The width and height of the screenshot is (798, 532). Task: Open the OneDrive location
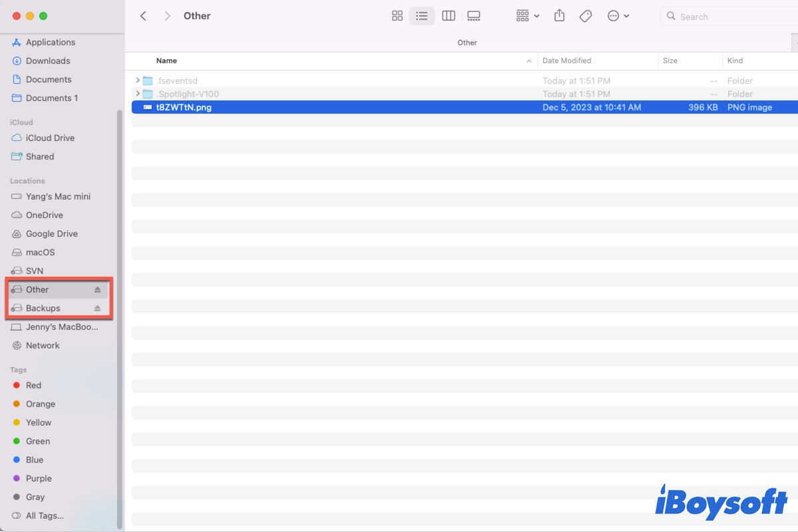pyautogui.click(x=45, y=215)
